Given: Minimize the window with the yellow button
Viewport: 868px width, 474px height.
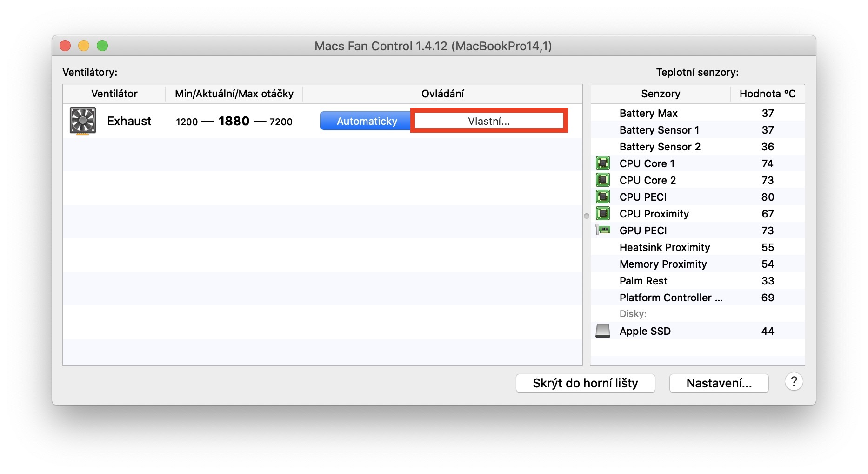Looking at the screenshot, I should coord(84,46).
